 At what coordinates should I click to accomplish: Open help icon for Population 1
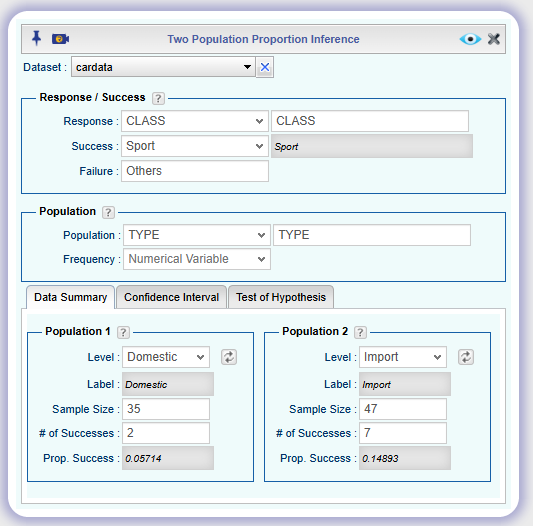tap(123, 332)
